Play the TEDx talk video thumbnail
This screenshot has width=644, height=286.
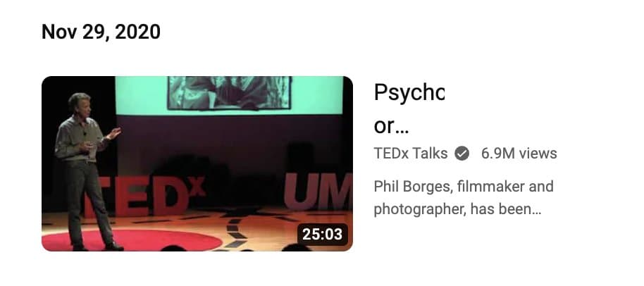tap(197, 163)
